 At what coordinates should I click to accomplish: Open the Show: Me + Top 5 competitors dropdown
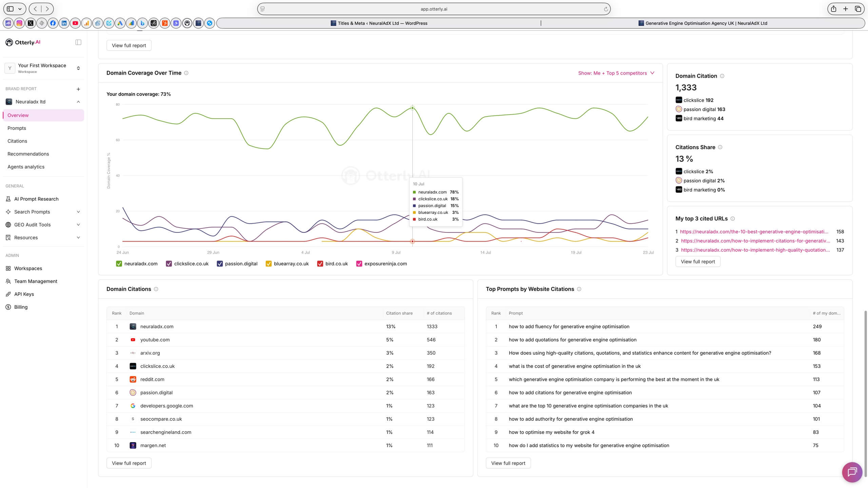616,73
